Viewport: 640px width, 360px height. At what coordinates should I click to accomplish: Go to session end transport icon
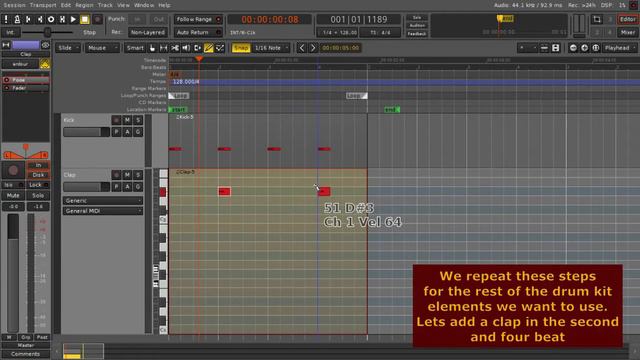40,19
